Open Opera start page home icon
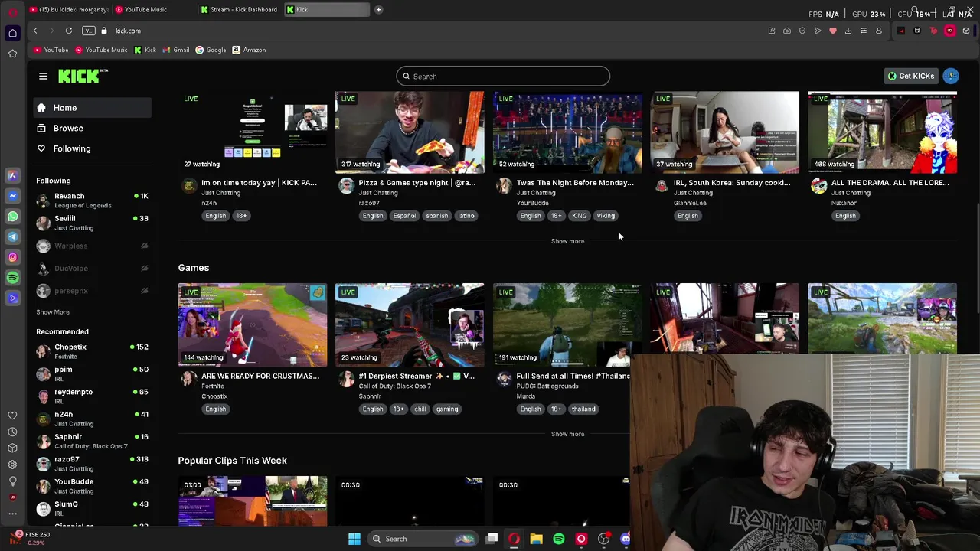Viewport: 980px width, 551px height. 12,33
